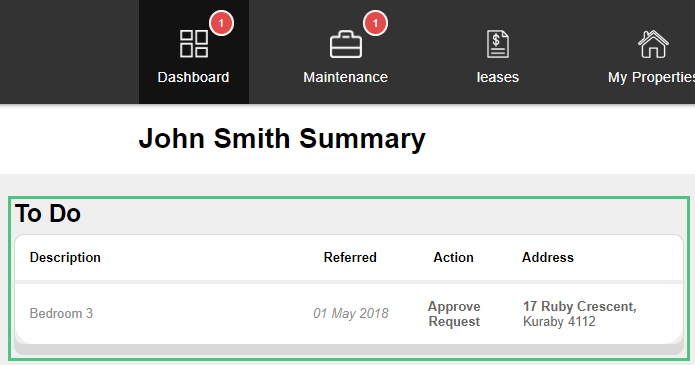Select the 01 May 2018 referred date
695x365 pixels.
point(351,314)
